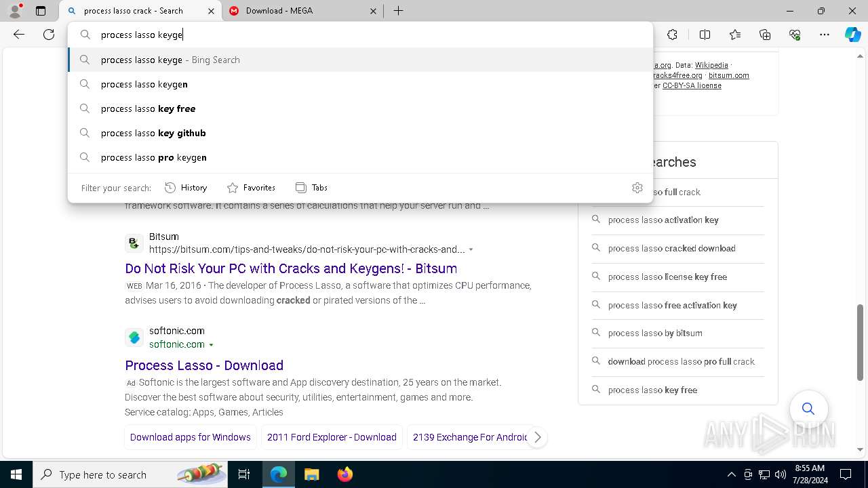Open the 'Download apps for Windows' sitelink
Image resolution: width=868 pixels, height=488 pixels.
191,437
